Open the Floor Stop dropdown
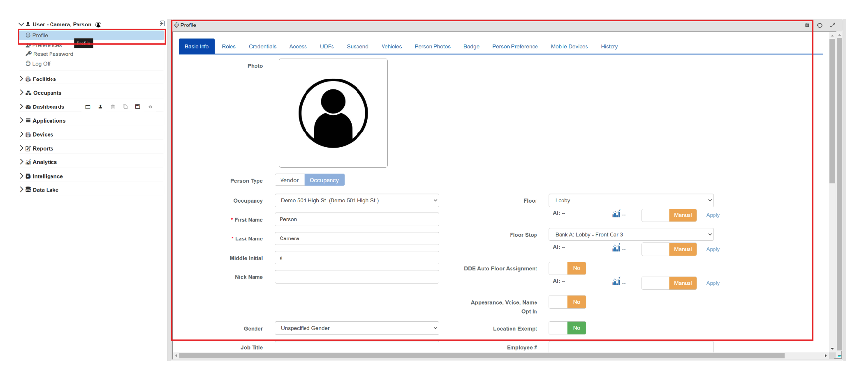Viewport: 868px width, 370px height. (631, 235)
